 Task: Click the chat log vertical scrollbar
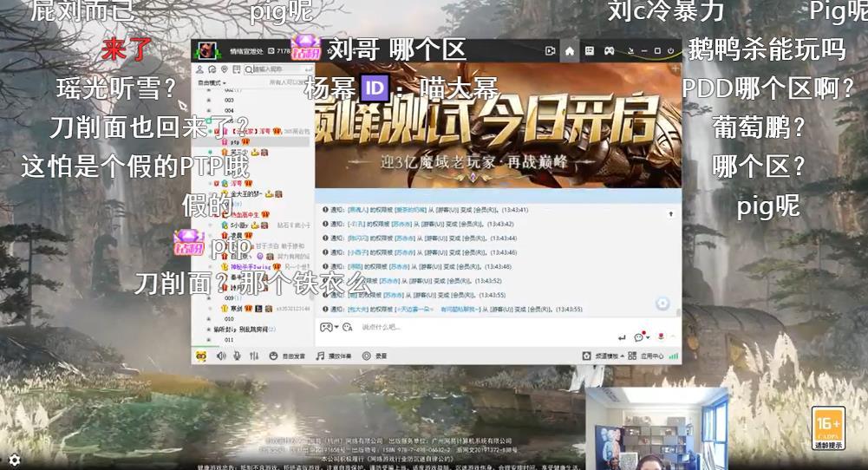point(679,313)
